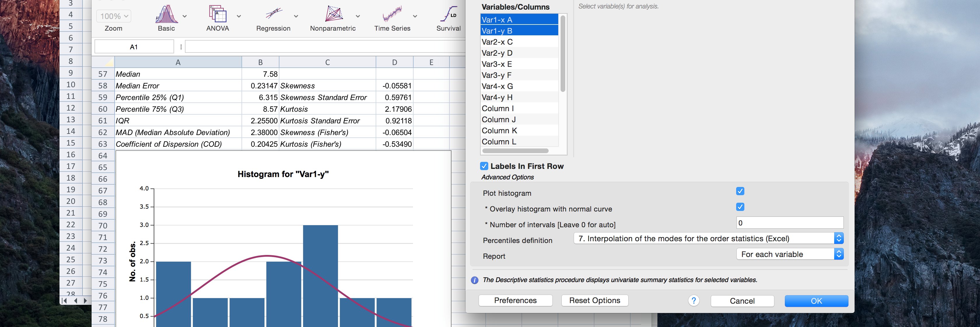The width and height of the screenshot is (980, 327).
Task: Expand the Regression menu arrow
Action: (296, 16)
